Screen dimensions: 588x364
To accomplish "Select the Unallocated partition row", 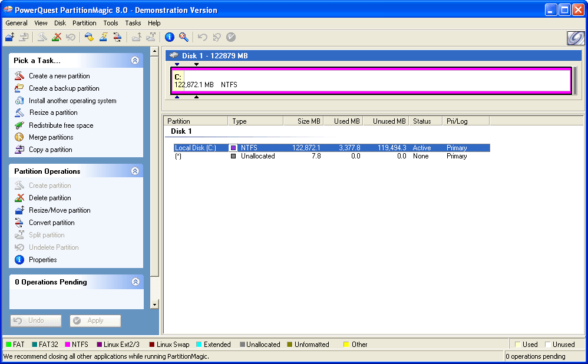I will click(x=257, y=156).
